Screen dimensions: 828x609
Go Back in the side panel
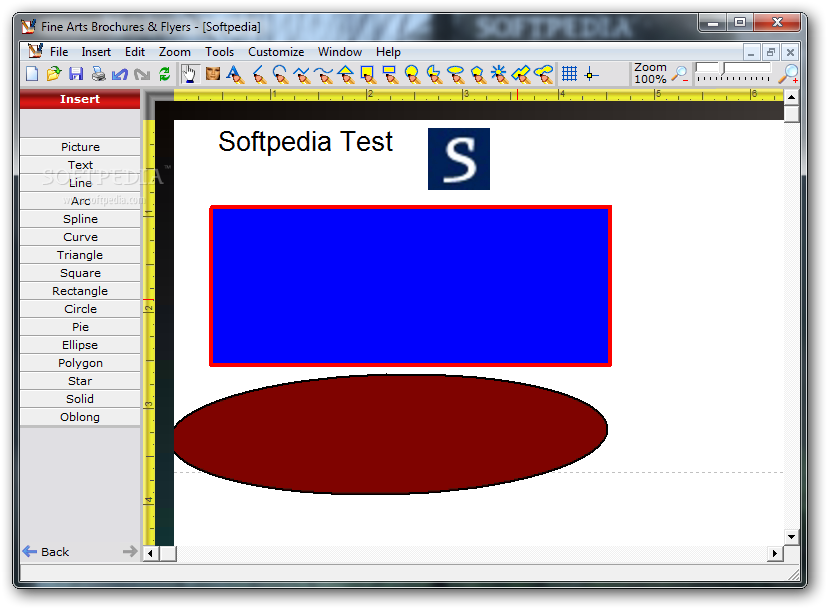pyautogui.click(x=46, y=551)
